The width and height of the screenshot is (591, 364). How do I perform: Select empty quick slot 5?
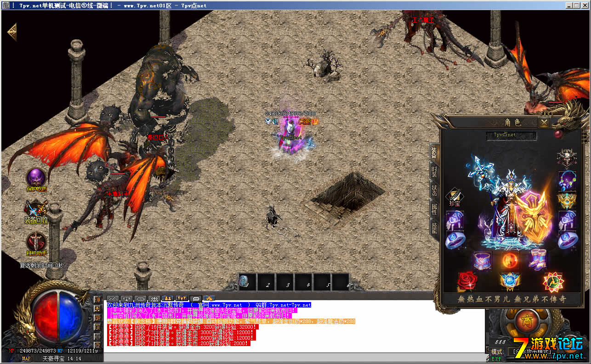(x=322, y=282)
